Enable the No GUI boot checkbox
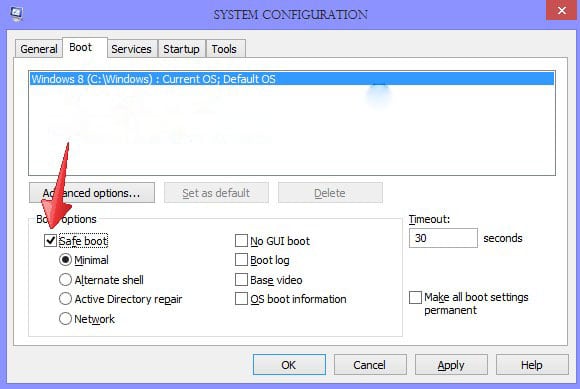Viewport: 580px width, 389px height. coord(241,241)
